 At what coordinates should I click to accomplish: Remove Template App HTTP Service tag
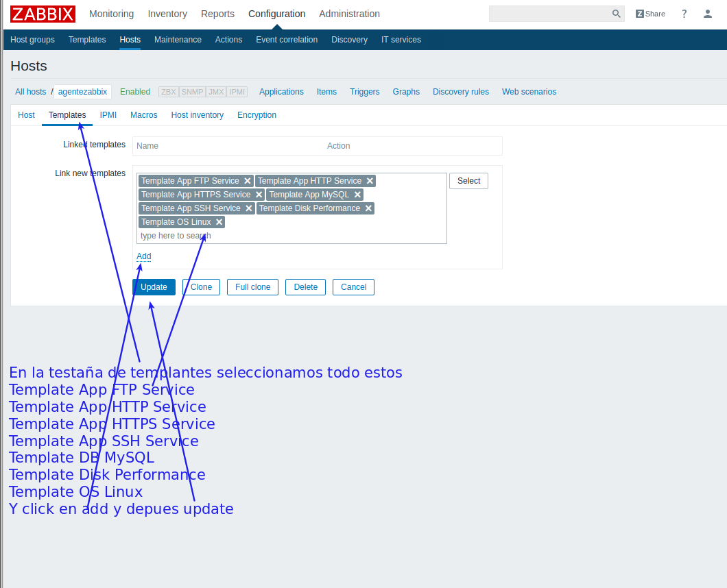click(370, 181)
